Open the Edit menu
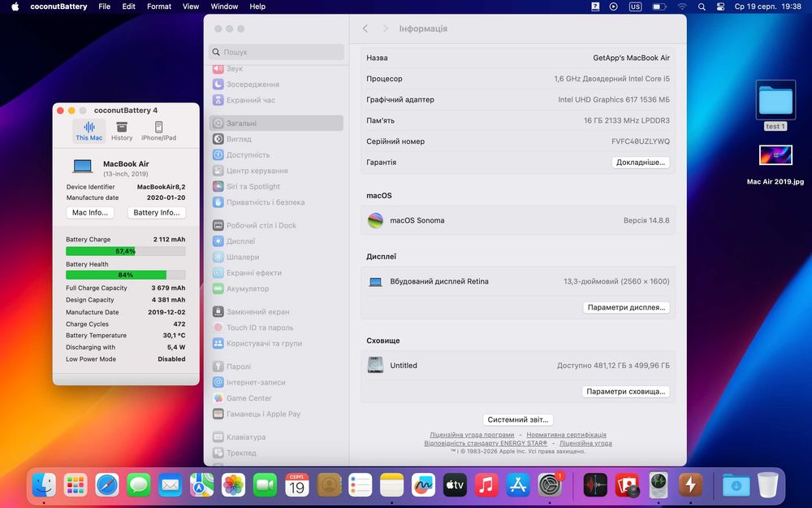 click(x=128, y=7)
